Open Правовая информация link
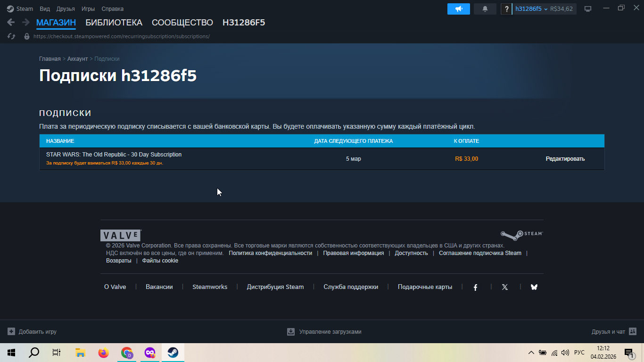 click(354, 253)
